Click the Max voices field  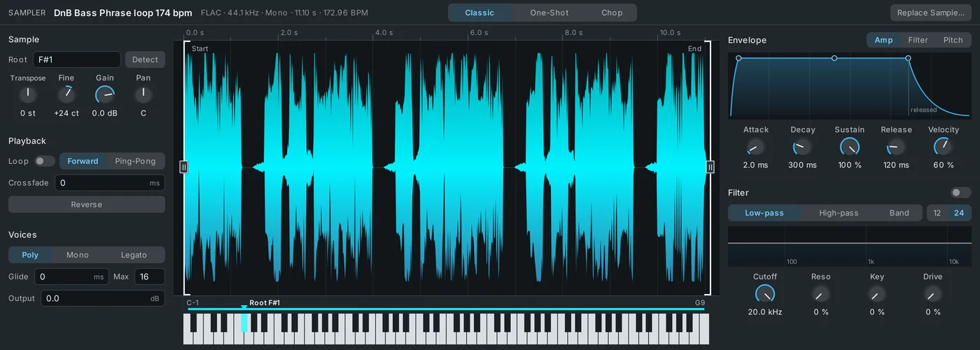coord(150,276)
